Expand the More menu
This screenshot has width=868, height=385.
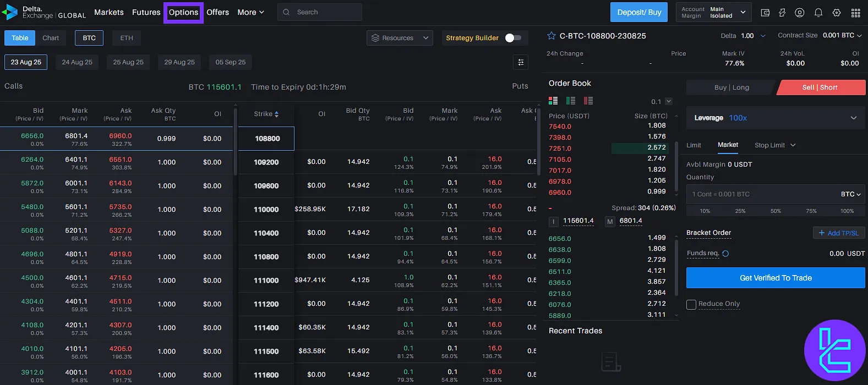pos(250,12)
